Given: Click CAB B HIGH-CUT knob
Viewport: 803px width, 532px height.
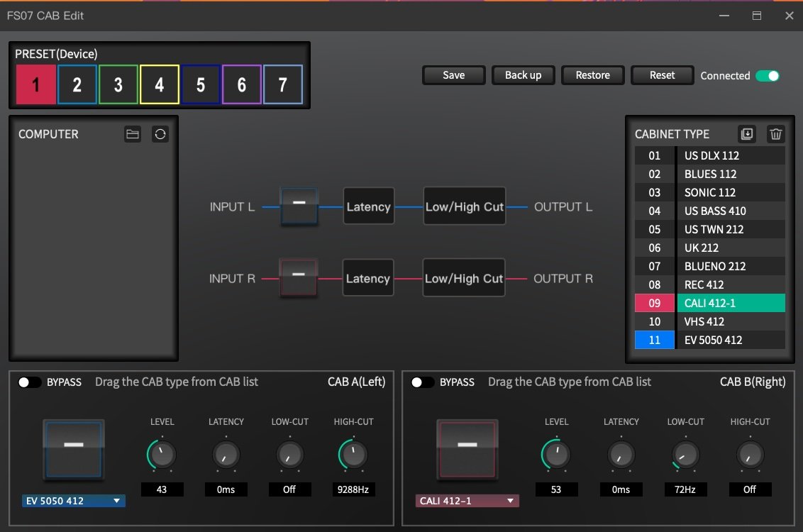Looking at the screenshot, I should pyautogui.click(x=750, y=454).
